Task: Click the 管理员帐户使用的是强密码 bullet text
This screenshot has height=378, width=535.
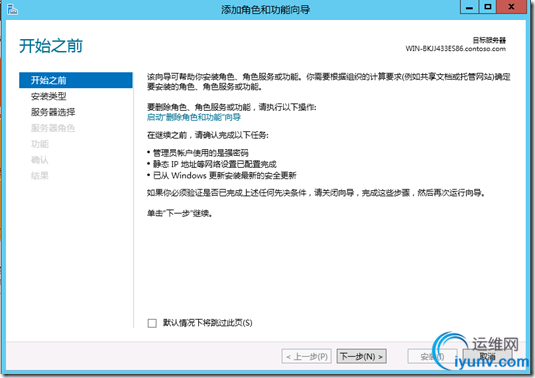Action: click(201, 153)
